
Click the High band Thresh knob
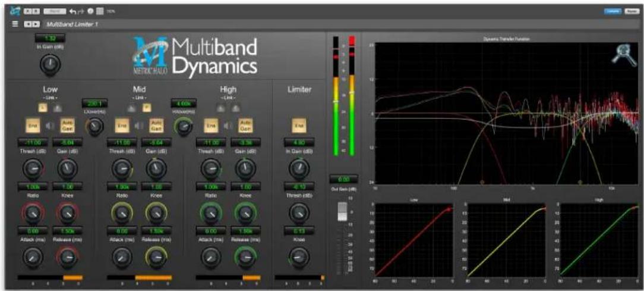coord(211,168)
